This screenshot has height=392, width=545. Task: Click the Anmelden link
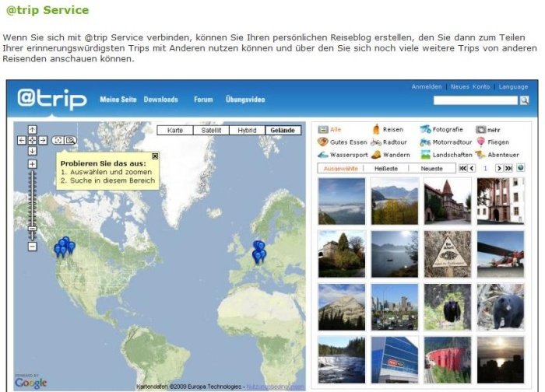[x=427, y=87]
